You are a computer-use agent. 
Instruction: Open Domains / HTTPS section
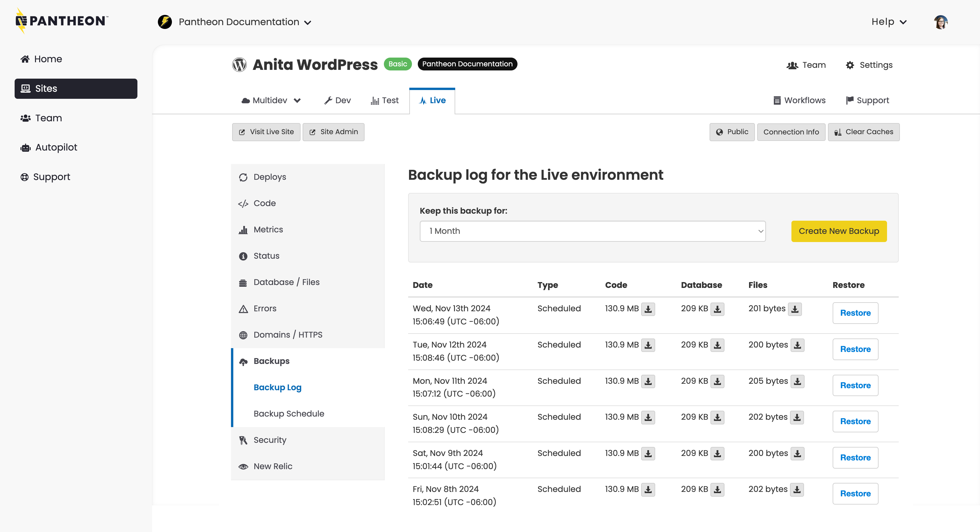click(288, 335)
